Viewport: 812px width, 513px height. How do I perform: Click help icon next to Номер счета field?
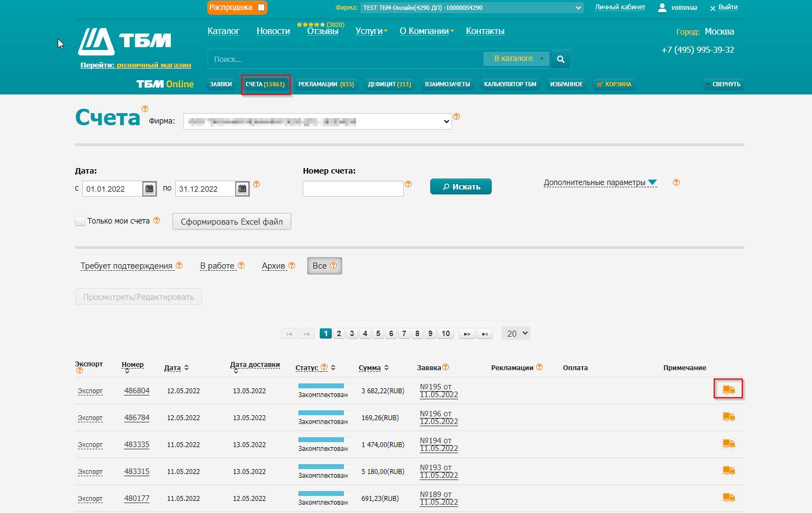point(408,185)
